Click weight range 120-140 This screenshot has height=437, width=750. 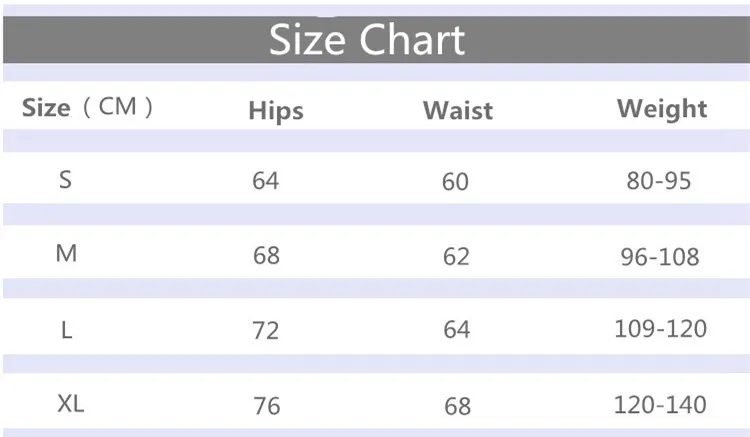tap(660, 405)
